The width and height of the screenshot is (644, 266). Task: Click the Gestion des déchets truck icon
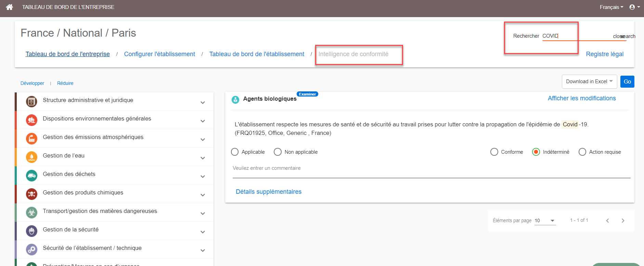[x=31, y=175]
